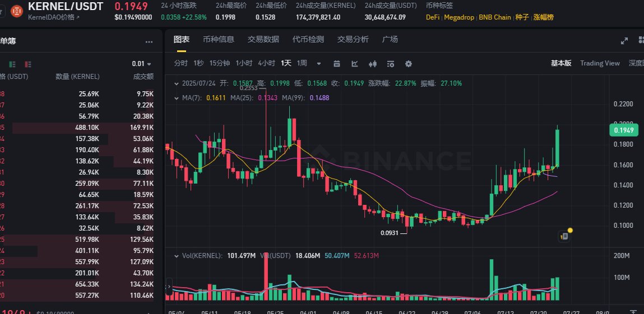Switch to 代币检测 tab
The image size is (644, 314).
click(x=308, y=39)
